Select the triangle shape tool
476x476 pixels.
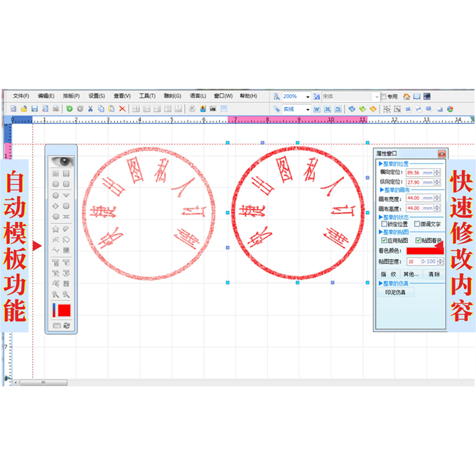click(x=67, y=195)
